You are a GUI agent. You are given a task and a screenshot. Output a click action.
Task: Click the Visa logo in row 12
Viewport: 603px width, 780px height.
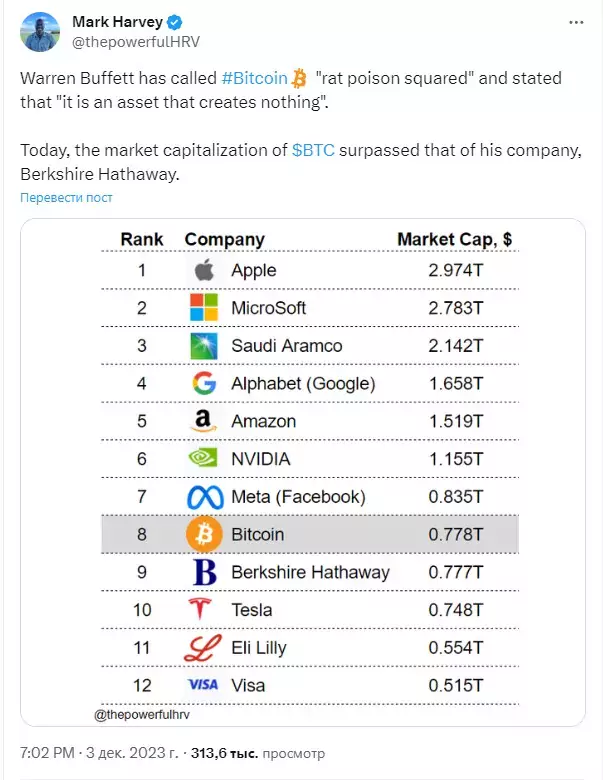(x=203, y=685)
